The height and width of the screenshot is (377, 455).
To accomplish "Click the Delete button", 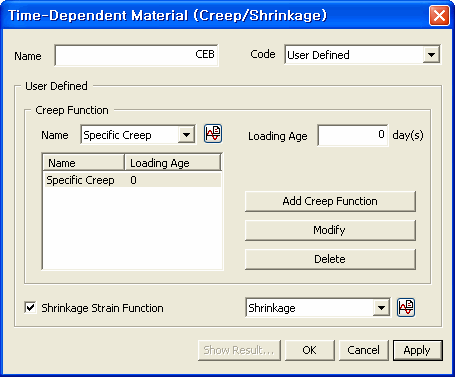I will pyautogui.click(x=330, y=259).
